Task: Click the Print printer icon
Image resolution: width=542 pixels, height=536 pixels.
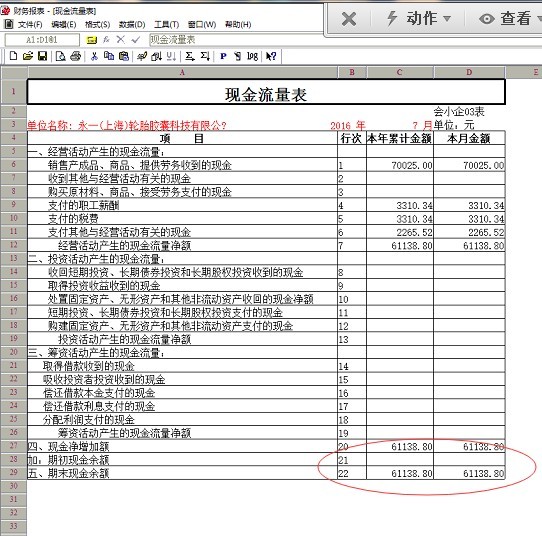Action: pos(75,56)
